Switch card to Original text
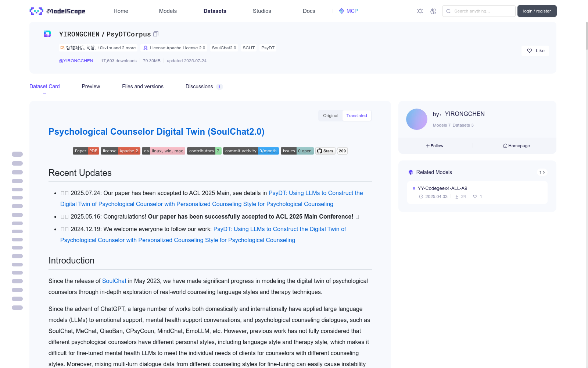This screenshot has width=588, height=368. coord(330,116)
